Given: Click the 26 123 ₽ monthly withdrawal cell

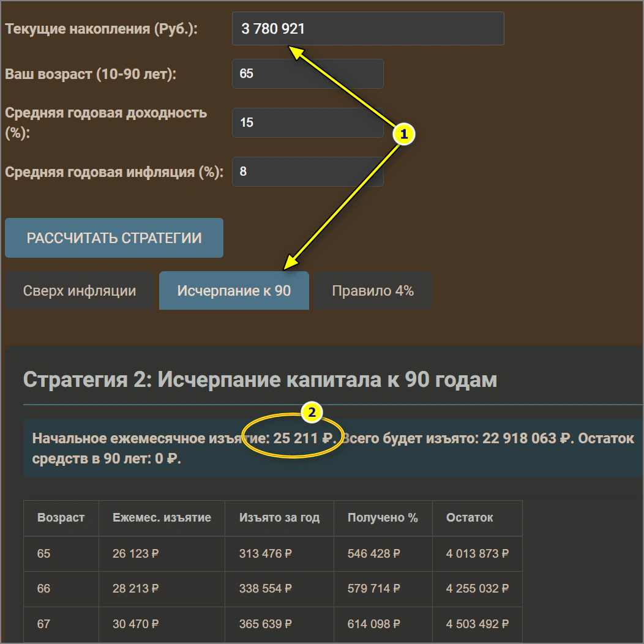Looking at the screenshot, I should (x=162, y=553).
